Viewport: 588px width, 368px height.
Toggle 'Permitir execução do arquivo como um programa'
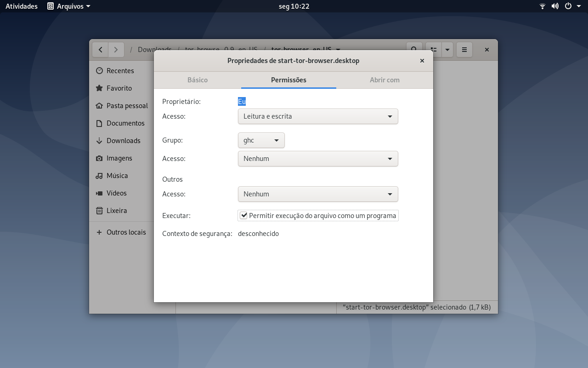coord(318,215)
